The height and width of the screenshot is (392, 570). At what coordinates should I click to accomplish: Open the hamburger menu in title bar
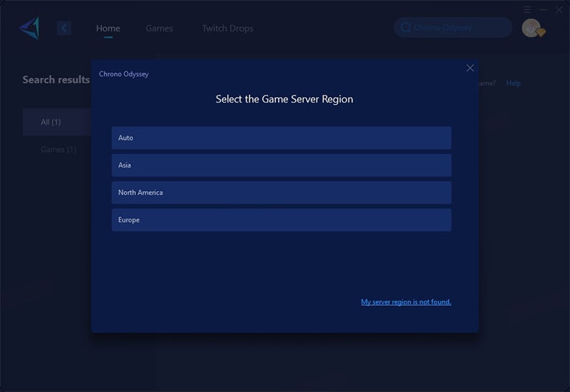[x=527, y=10]
